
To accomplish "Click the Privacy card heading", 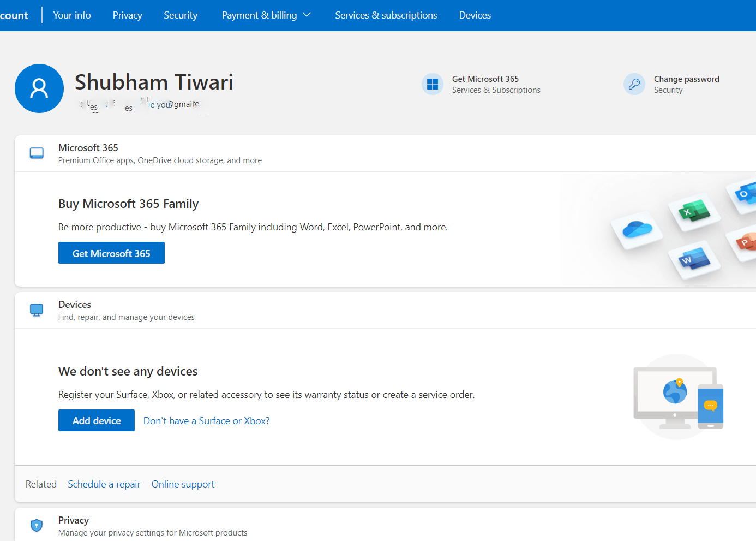I will point(74,520).
